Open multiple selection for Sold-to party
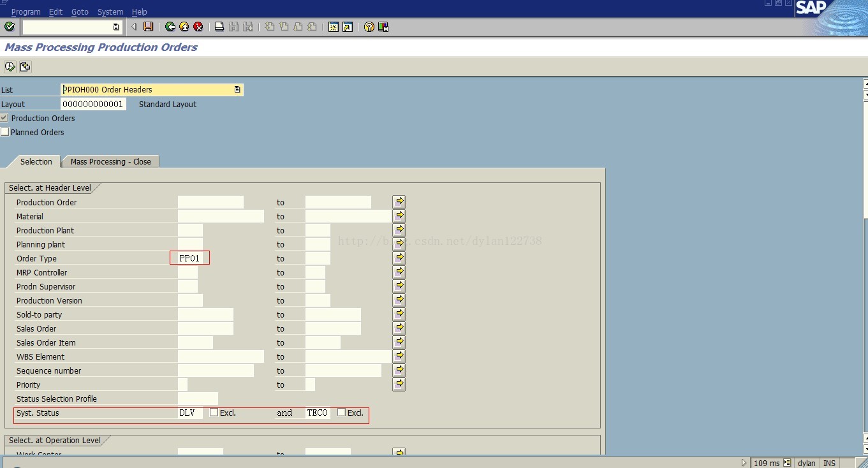Image resolution: width=868 pixels, height=468 pixels. (399, 314)
